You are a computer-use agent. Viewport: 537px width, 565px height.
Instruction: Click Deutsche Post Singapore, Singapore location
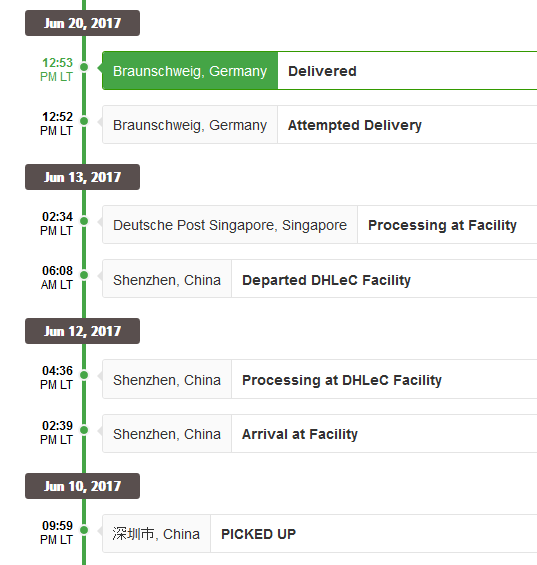230,225
